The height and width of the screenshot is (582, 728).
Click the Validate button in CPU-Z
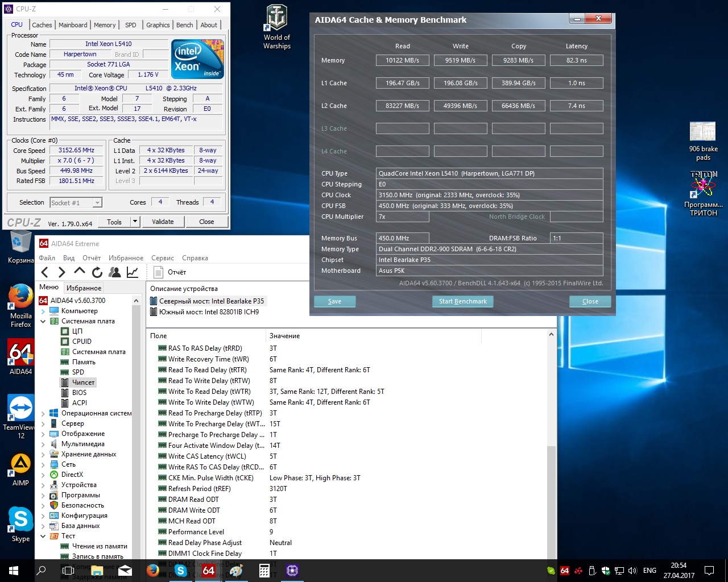[x=163, y=222]
